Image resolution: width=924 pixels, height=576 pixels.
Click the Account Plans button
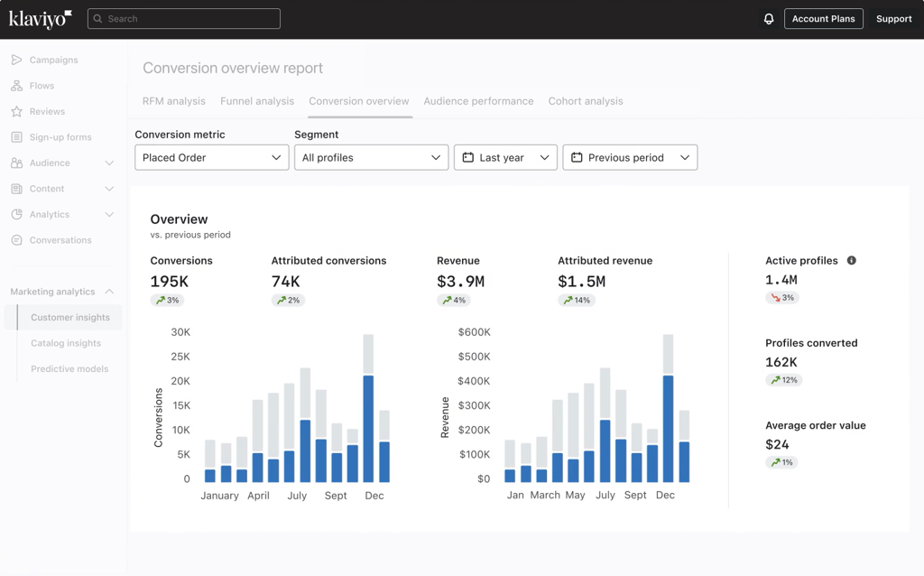823,19
